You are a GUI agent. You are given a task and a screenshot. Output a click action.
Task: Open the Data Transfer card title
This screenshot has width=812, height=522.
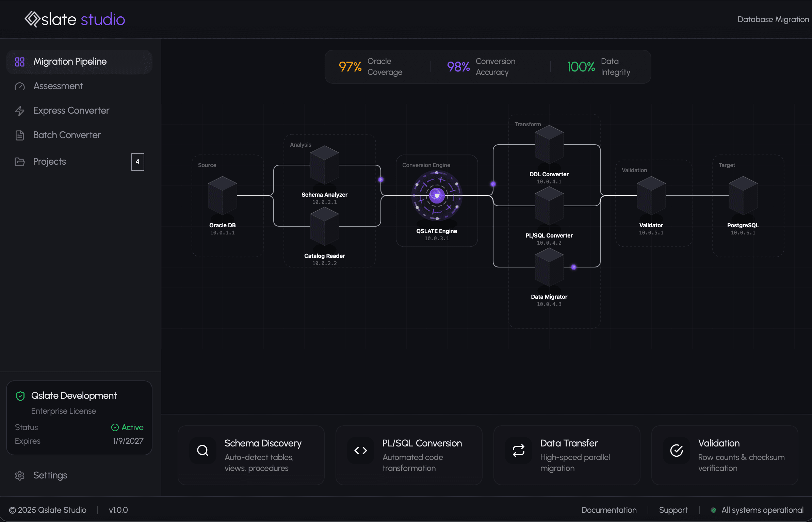569,443
